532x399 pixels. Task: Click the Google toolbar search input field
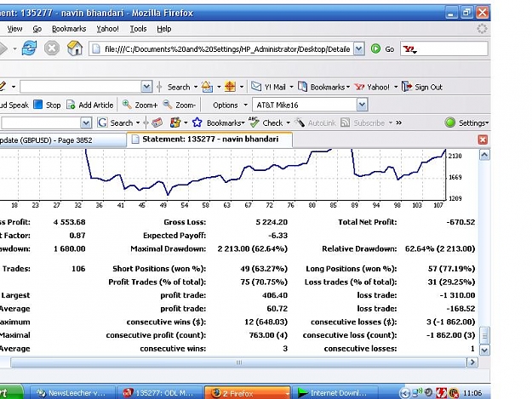41,123
